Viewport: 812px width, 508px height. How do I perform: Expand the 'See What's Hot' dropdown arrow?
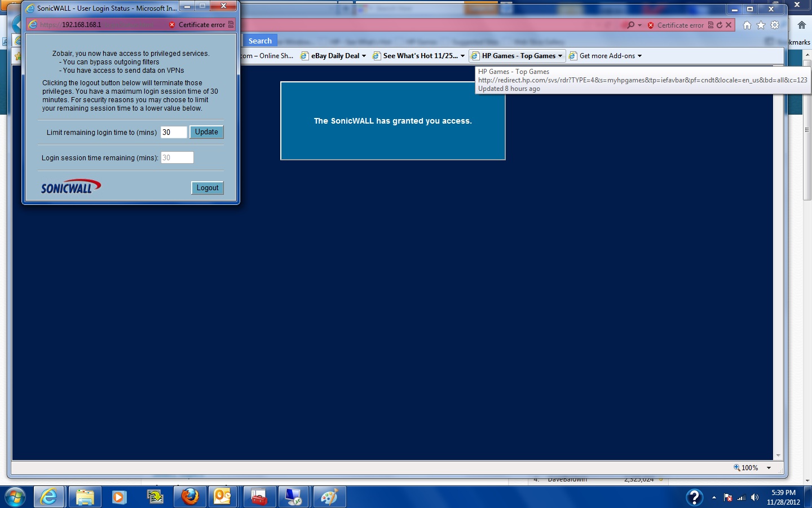462,56
